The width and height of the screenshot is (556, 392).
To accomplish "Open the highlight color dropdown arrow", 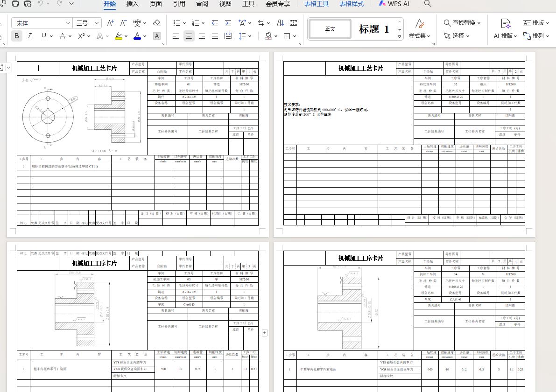I will (126, 36).
